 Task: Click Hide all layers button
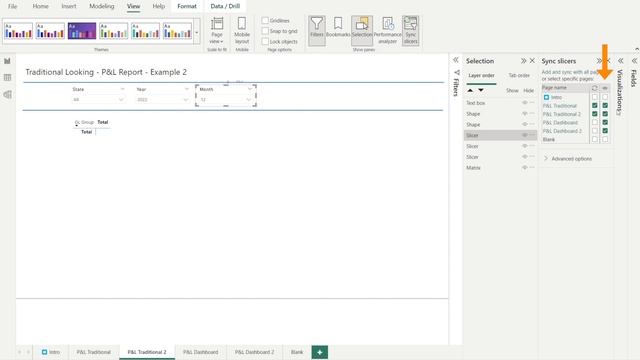click(529, 91)
